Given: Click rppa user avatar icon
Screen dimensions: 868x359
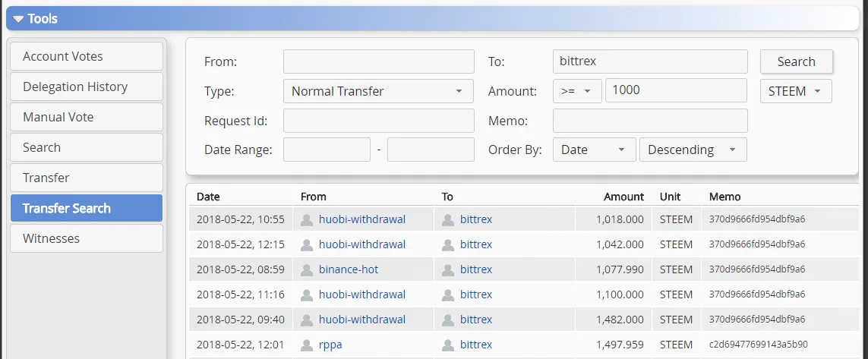Looking at the screenshot, I should coord(307,345).
